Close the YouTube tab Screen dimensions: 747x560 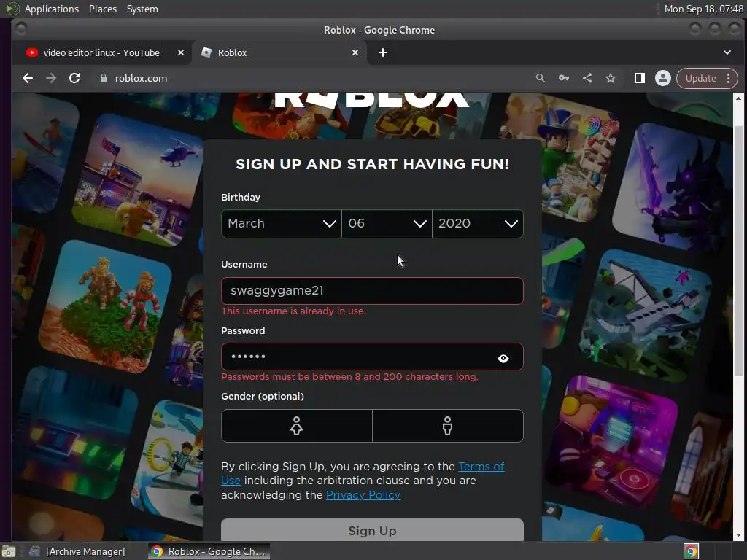point(181,52)
